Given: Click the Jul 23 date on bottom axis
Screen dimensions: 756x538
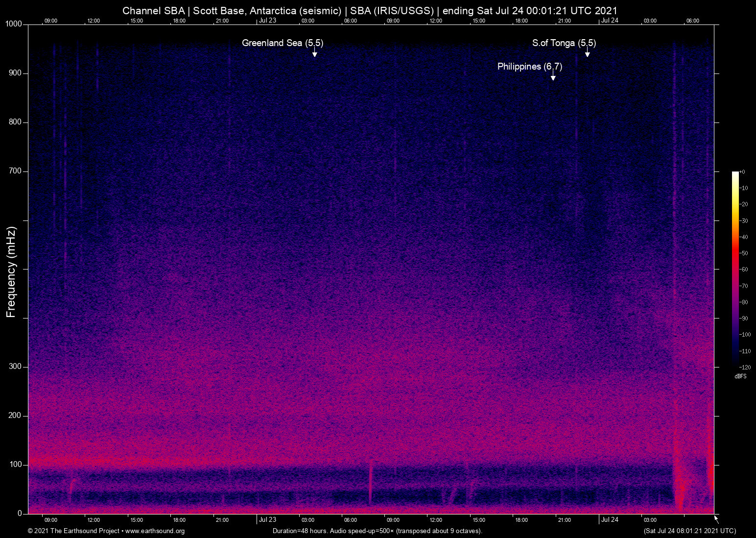Looking at the screenshot, I should click(x=267, y=520).
